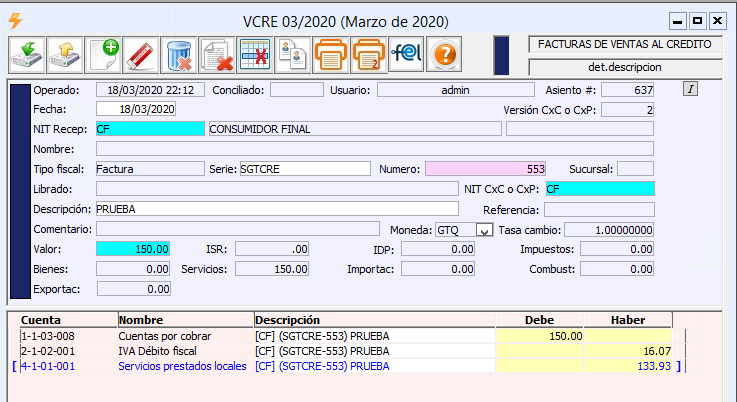Click the duplicate user documents icon
The width and height of the screenshot is (737, 402).
point(292,54)
